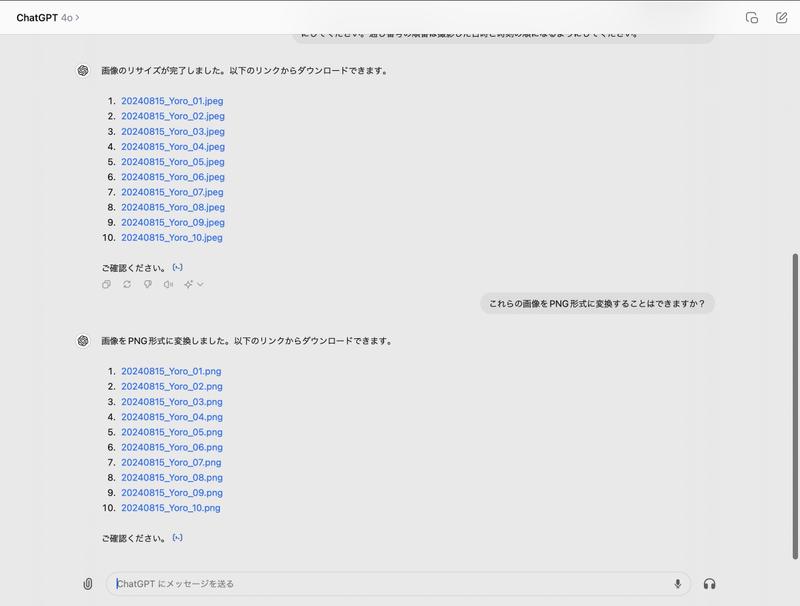Open the change model sparkle dropdown
Screen dimensions: 800x606
[x=194, y=285]
